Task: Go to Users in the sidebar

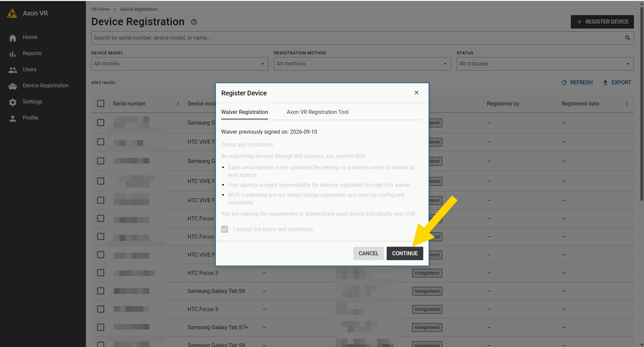Action: coord(30,70)
